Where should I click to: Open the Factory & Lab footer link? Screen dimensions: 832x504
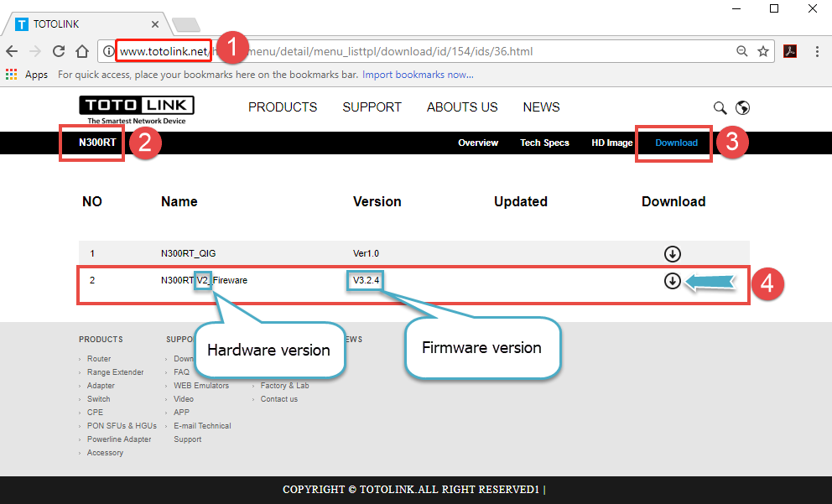(x=284, y=386)
